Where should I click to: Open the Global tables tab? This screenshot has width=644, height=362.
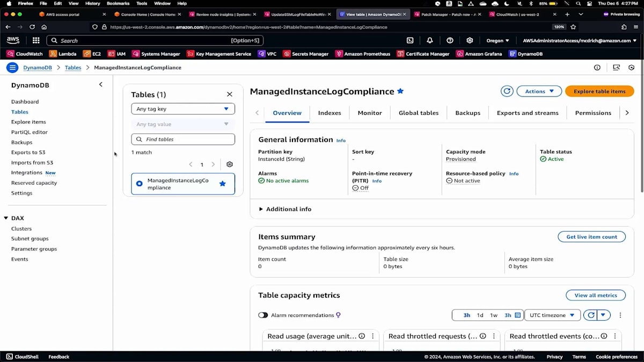pyautogui.click(x=419, y=113)
